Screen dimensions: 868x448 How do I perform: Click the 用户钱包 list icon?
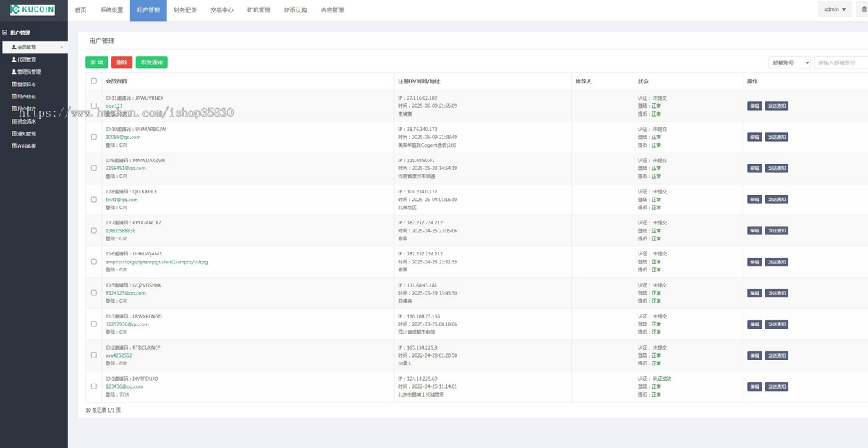pyautogui.click(x=14, y=96)
